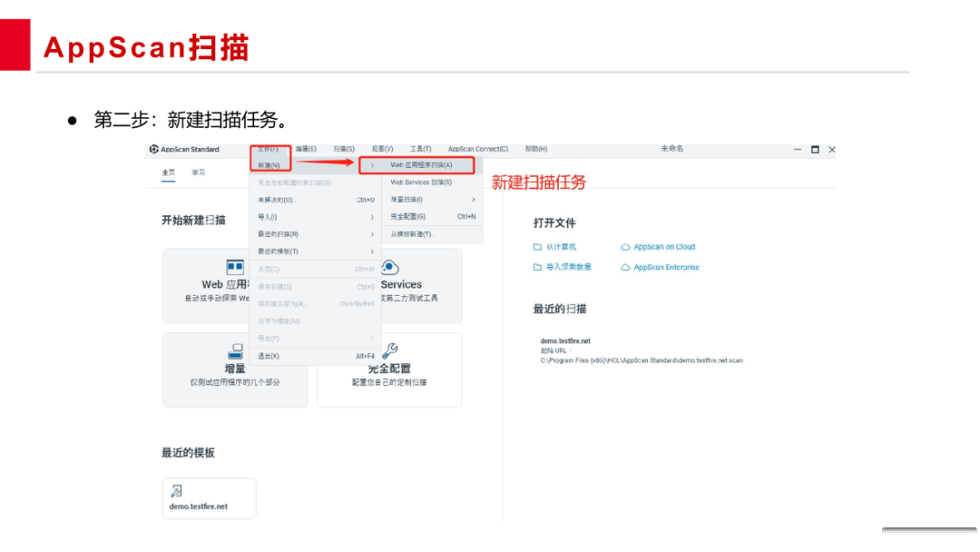Viewport: 980px width, 552px height.
Task: Choose 从模板新建(T)... entry
Action: coord(432,234)
